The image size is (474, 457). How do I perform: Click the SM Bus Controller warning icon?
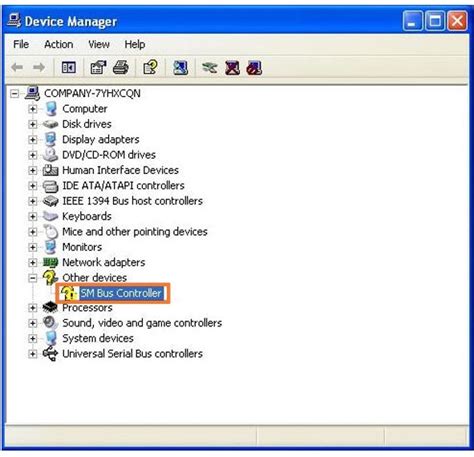coord(69,293)
